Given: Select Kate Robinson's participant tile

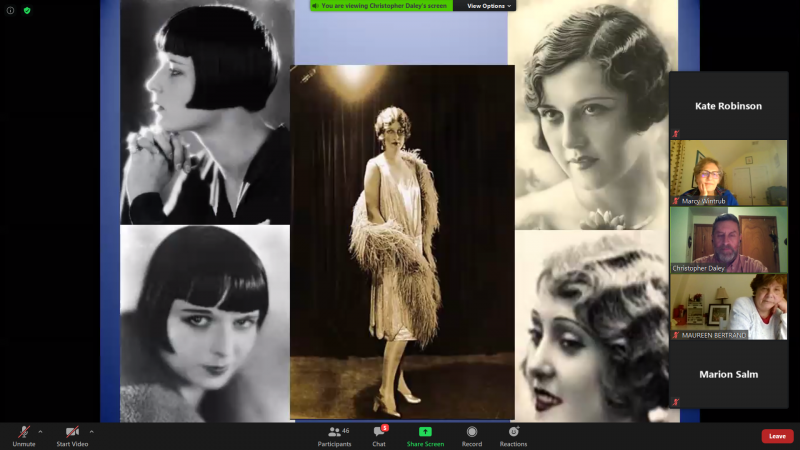Looking at the screenshot, I should coord(729,106).
